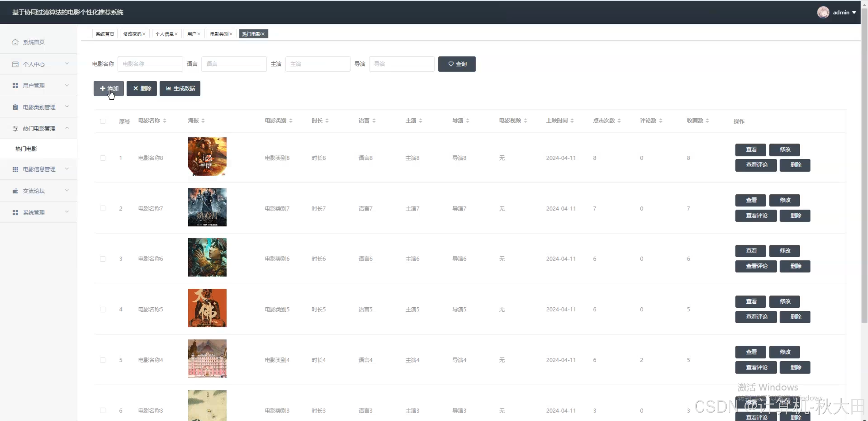Click the home icon beside 系统首页
The height and width of the screenshot is (421, 868).
[15, 42]
